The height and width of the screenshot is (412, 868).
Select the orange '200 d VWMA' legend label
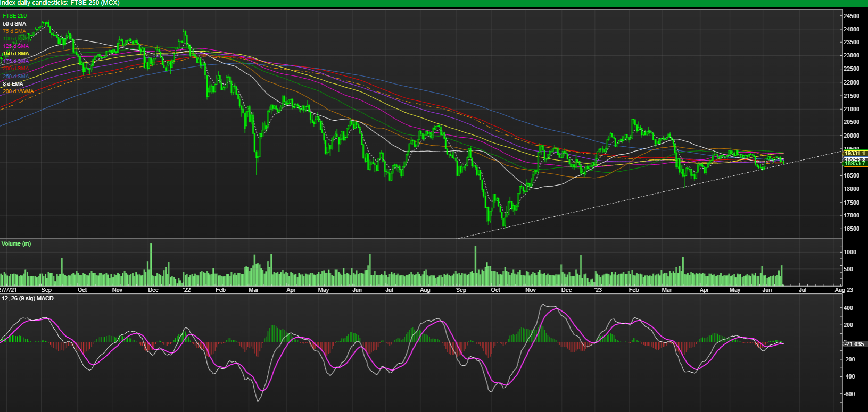pos(18,91)
